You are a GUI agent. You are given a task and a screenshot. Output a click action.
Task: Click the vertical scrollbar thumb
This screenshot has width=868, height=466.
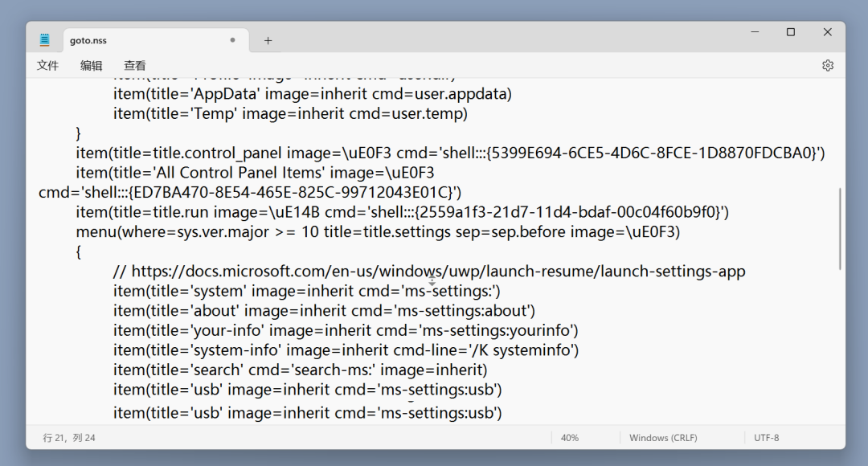coord(840,228)
